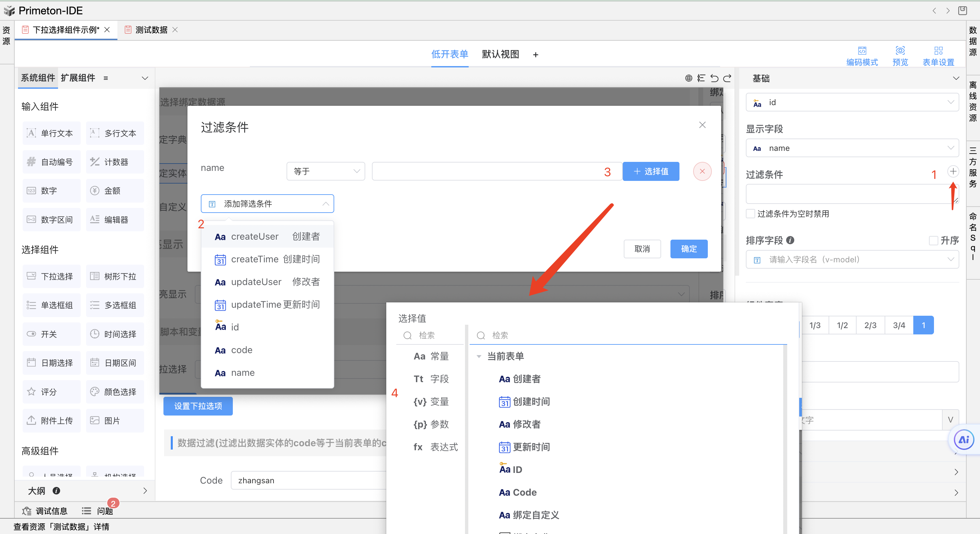Open the 等于 operator dropdown
This screenshot has height=534, width=980.
click(x=326, y=171)
